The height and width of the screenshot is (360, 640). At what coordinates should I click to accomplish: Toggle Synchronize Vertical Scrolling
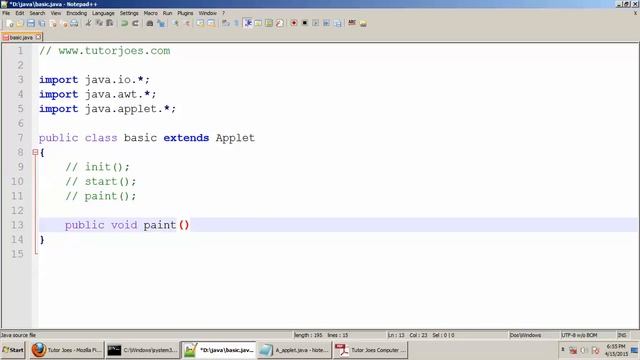tap(200, 23)
